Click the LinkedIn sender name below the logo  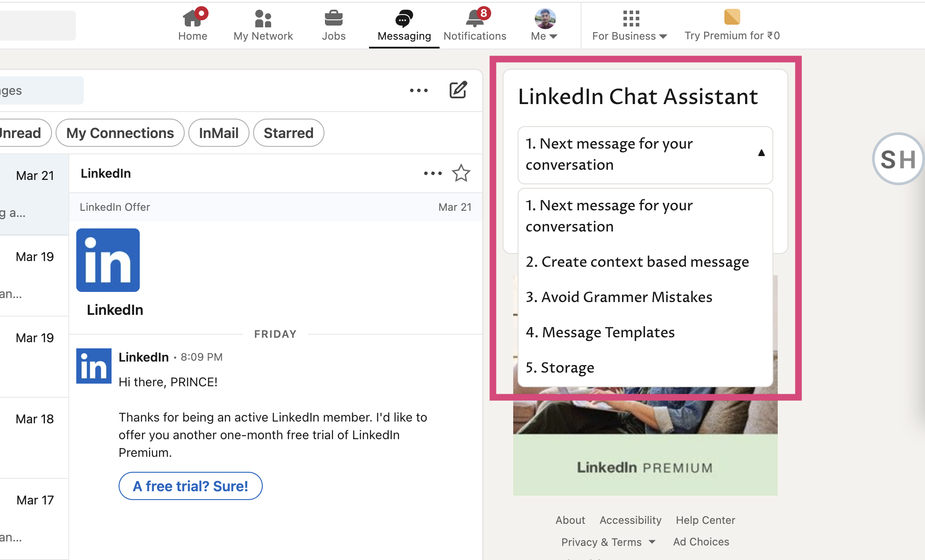pos(115,310)
